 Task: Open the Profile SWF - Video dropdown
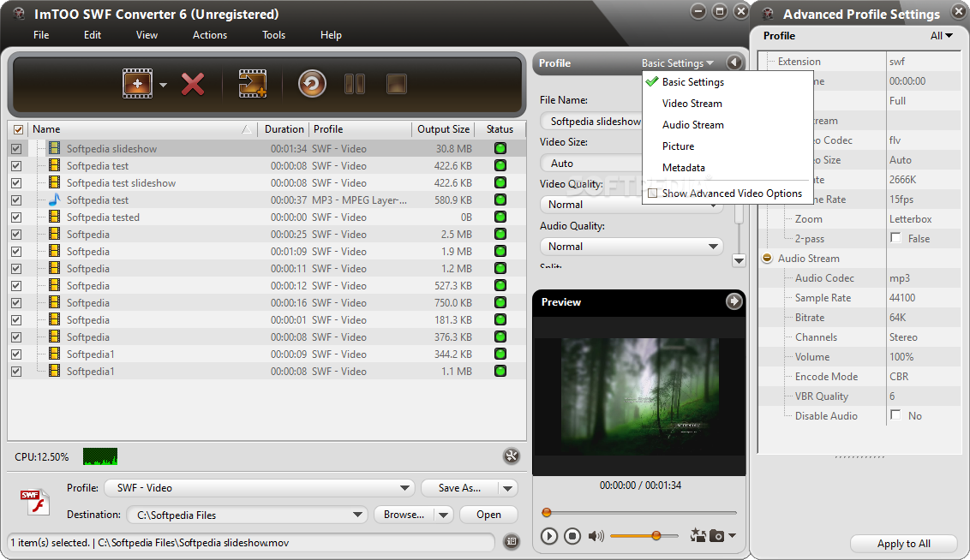259,488
